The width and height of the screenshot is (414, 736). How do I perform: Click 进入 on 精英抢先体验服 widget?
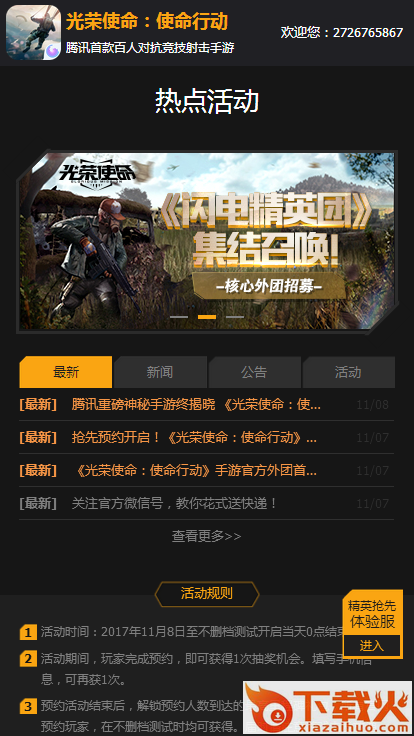coord(372,646)
